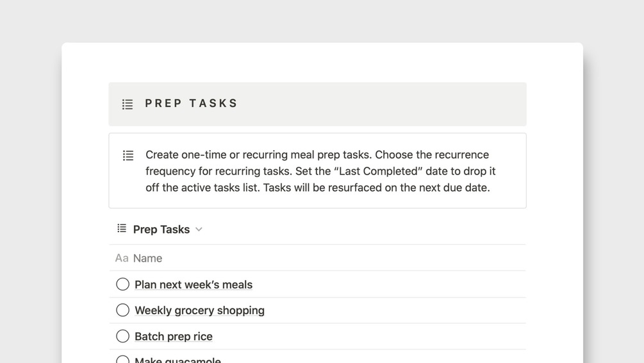644x363 pixels.
Task: Open the Batch prep rice task
Action: coord(173,337)
